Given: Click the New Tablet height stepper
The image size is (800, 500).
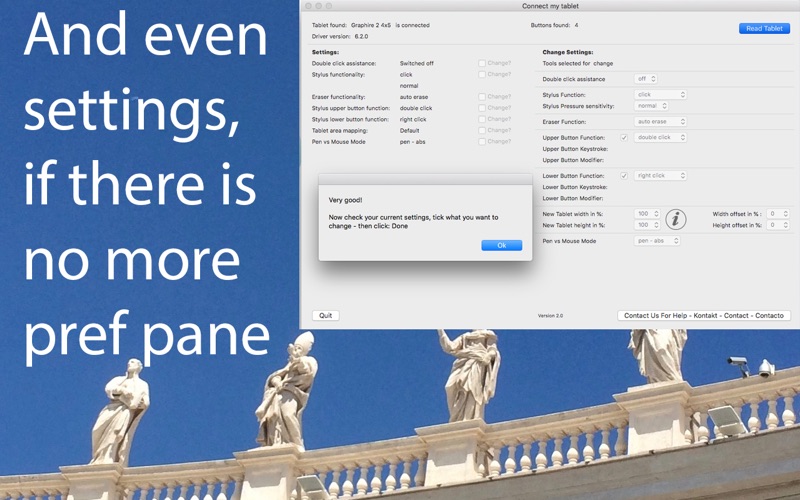Looking at the screenshot, I should [657, 225].
